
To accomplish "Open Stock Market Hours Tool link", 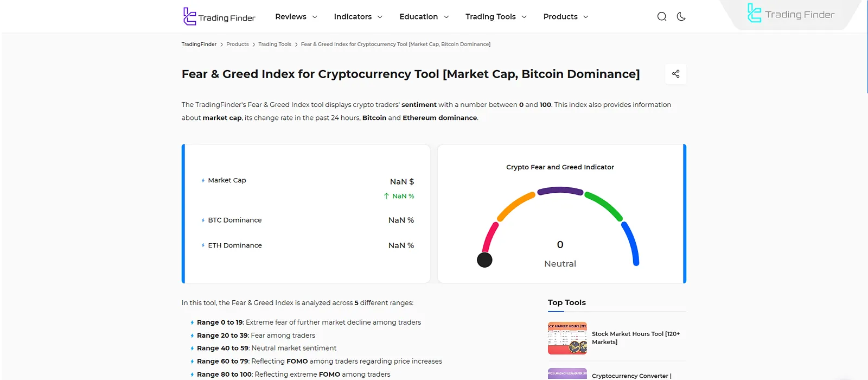I will pyautogui.click(x=636, y=338).
